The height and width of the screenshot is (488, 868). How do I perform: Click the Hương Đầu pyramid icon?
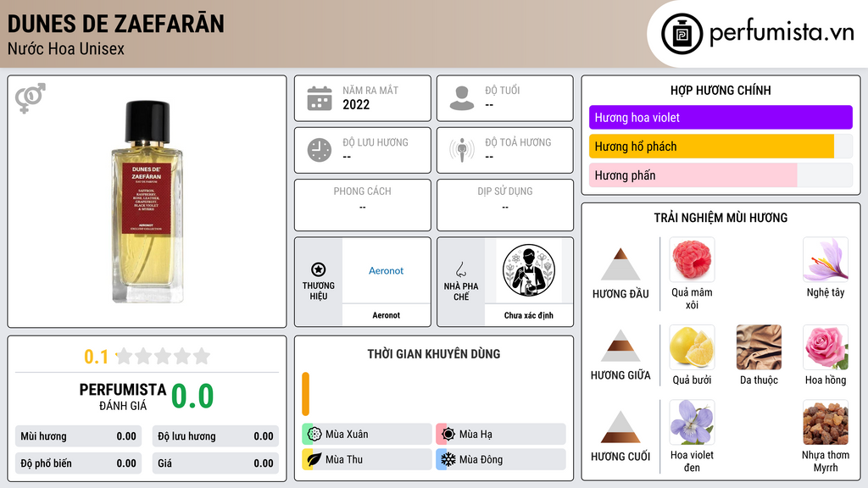[620, 264]
